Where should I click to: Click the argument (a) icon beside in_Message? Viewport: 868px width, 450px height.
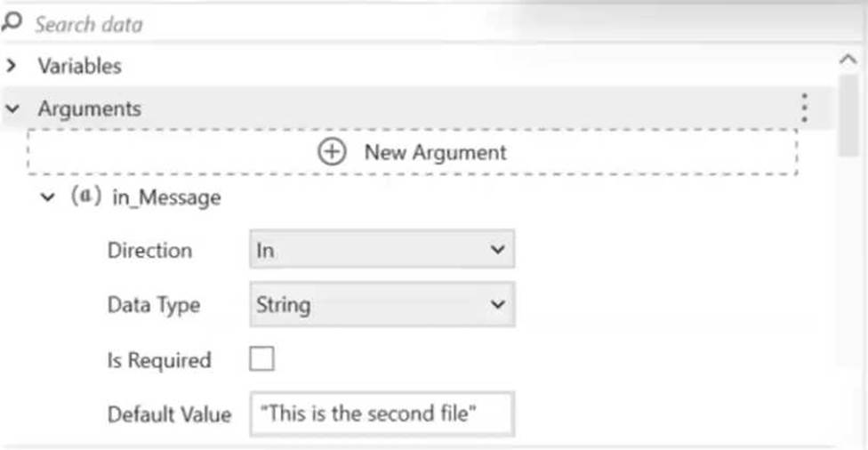coord(86,196)
